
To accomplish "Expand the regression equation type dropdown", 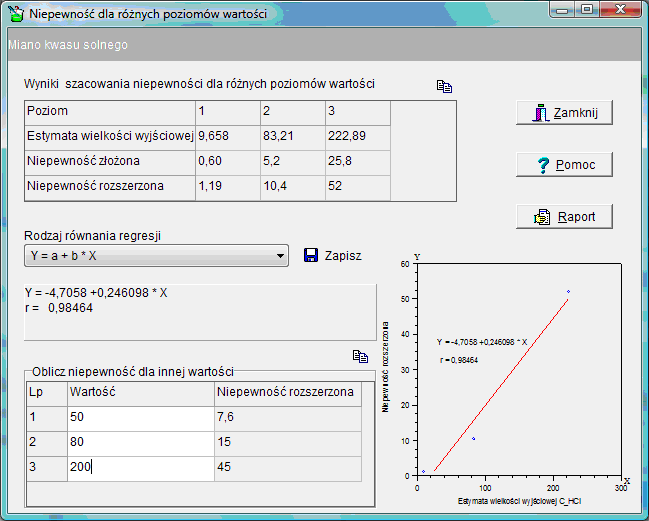I will click(279, 257).
